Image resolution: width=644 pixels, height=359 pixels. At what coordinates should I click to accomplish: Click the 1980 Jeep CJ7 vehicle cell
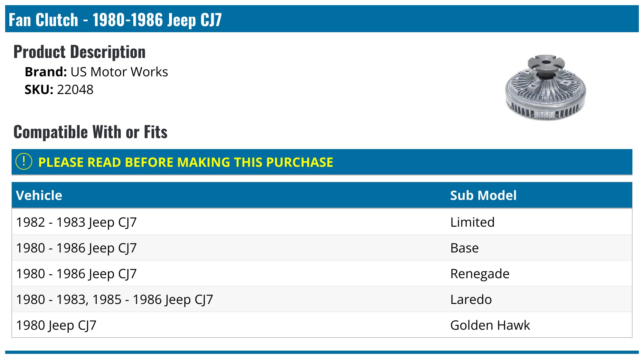point(56,325)
